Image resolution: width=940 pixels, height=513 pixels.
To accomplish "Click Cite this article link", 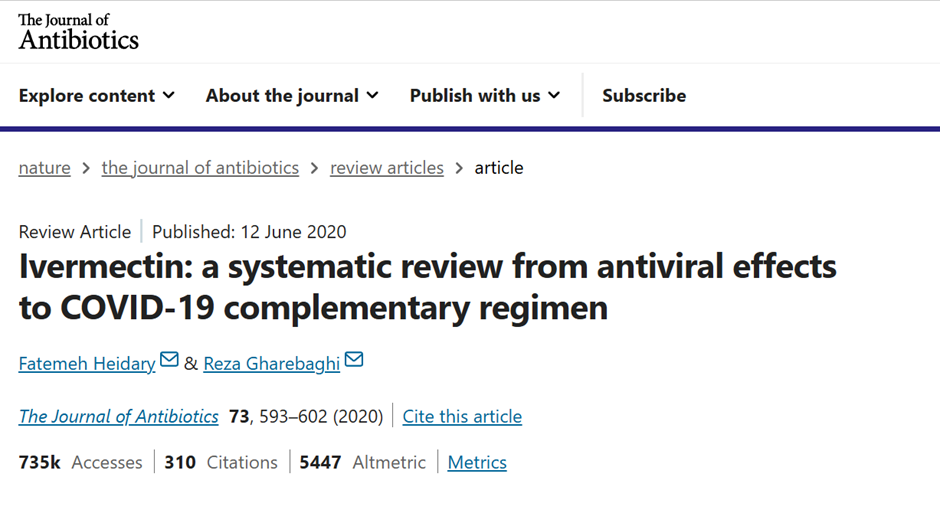I will pyautogui.click(x=462, y=416).
